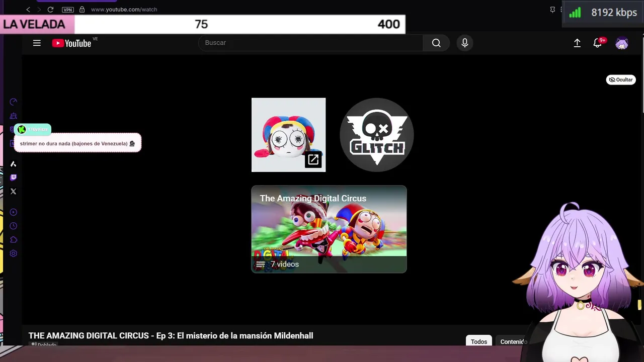This screenshot has height=362, width=644.
Task: Click the www.youtube.com/watch address bar
Action: pyautogui.click(x=124, y=10)
